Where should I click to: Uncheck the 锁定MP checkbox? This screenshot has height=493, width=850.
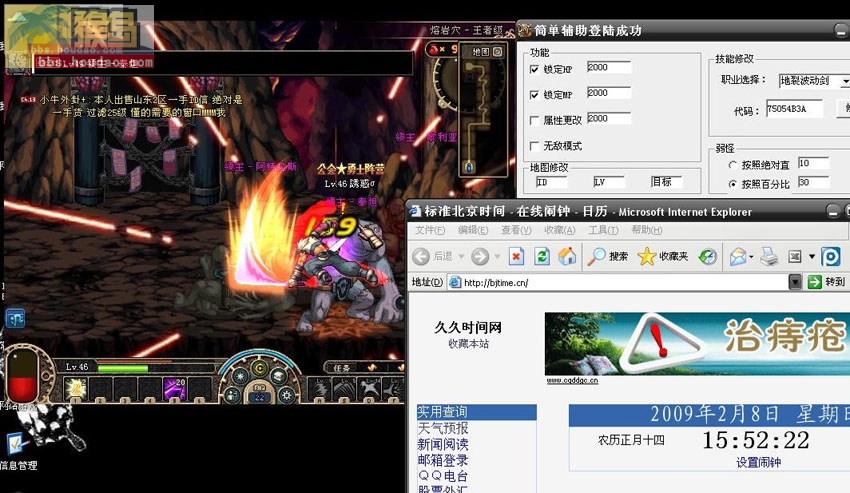[x=535, y=94]
